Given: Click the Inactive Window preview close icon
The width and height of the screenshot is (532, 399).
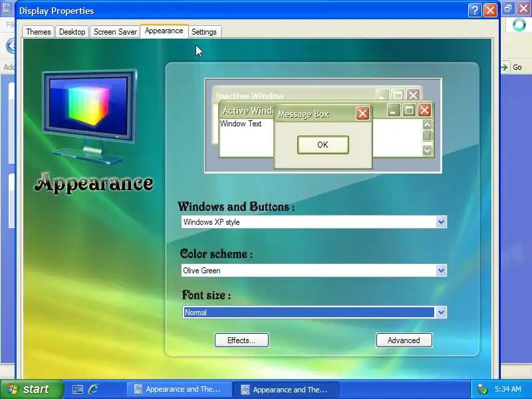Looking at the screenshot, I should click(413, 94).
